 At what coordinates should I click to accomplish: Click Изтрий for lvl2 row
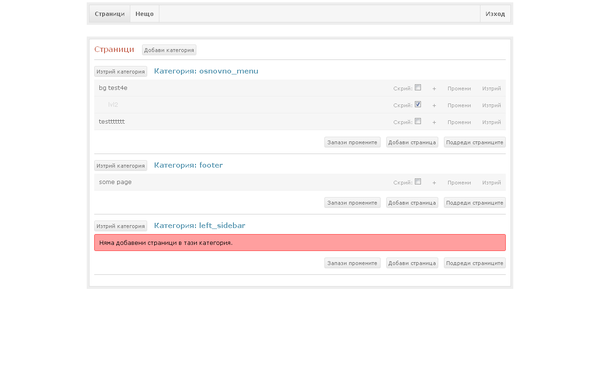[491, 105]
